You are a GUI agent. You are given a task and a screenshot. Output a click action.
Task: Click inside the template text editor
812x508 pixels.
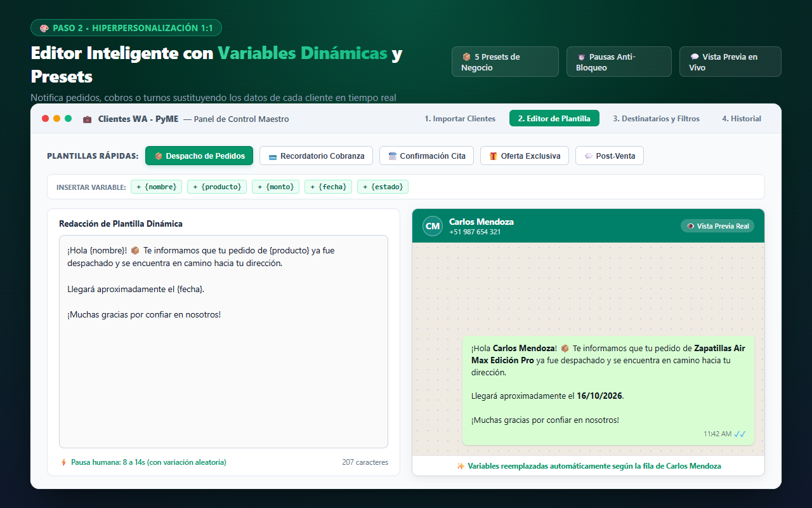tap(223, 342)
